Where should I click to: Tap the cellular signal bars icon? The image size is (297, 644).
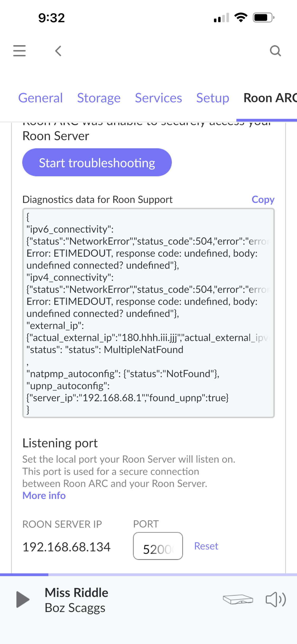[x=221, y=18]
